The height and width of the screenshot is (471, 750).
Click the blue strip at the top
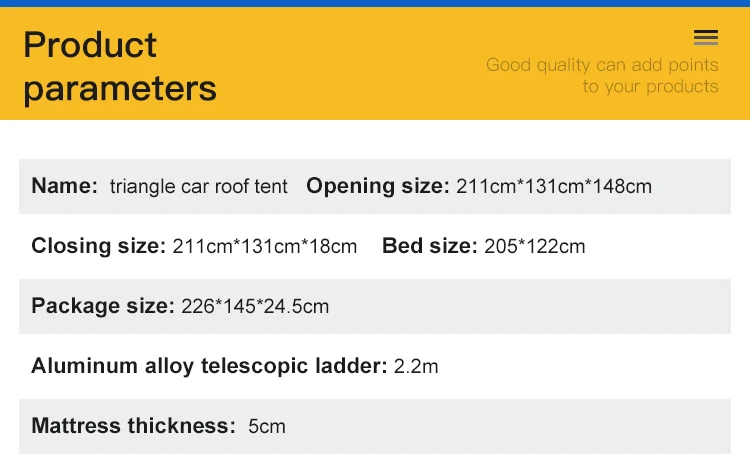375,3
